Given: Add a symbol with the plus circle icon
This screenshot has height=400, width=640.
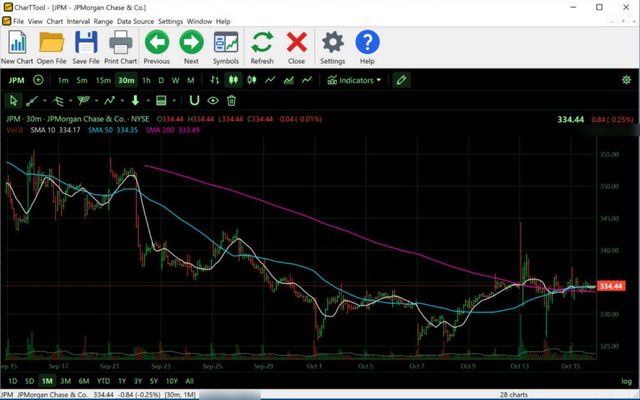Looking at the screenshot, I should point(38,80).
